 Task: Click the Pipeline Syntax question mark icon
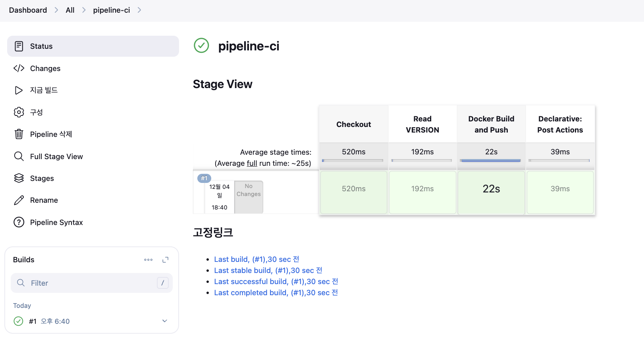[x=19, y=222]
